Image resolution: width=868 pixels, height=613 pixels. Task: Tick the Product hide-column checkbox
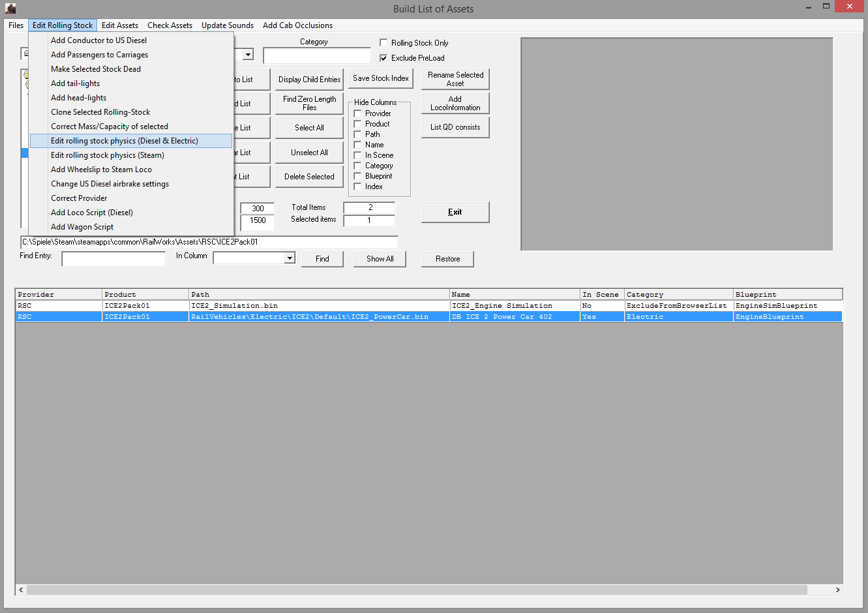[357, 124]
